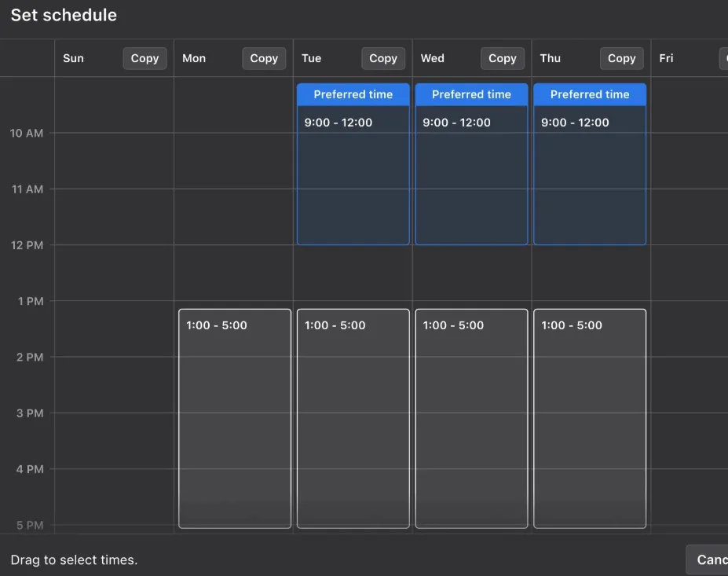Copy the Tuesday schedule
The height and width of the screenshot is (576, 728).
(383, 58)
